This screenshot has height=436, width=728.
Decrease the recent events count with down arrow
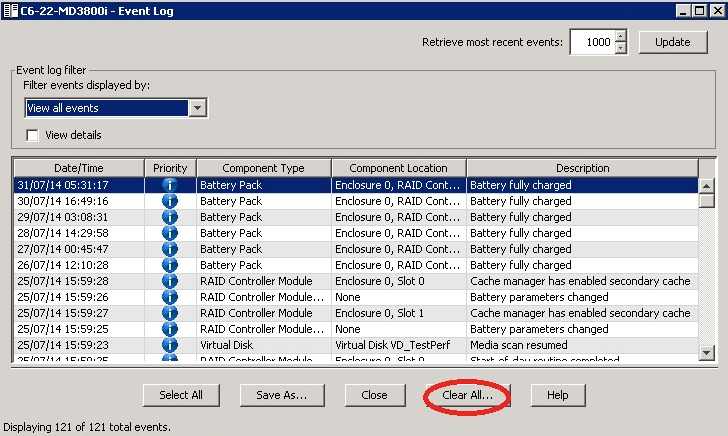[x=620, y=47]
